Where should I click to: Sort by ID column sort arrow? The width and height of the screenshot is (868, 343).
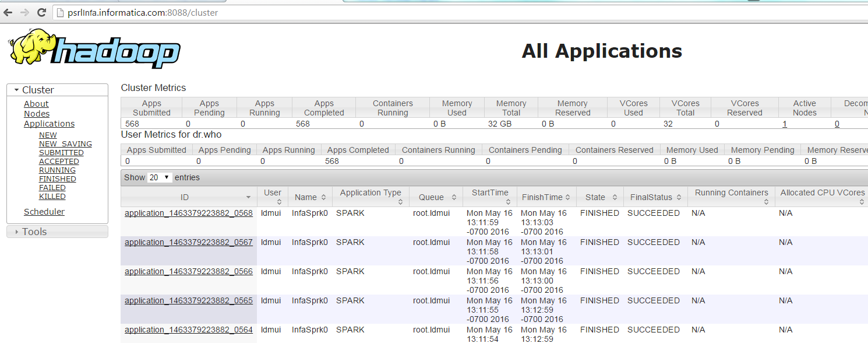[x=249, y=198]
